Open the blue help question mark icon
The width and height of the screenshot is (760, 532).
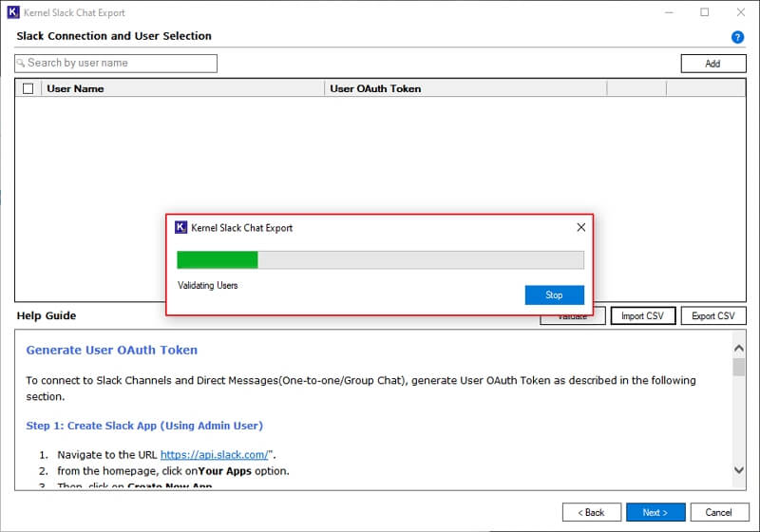(737, 37)
